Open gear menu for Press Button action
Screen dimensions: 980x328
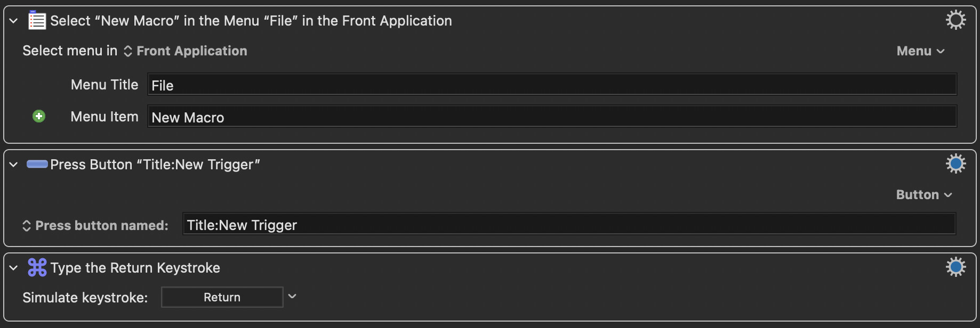pyautogui.click(x=955, y=163)
